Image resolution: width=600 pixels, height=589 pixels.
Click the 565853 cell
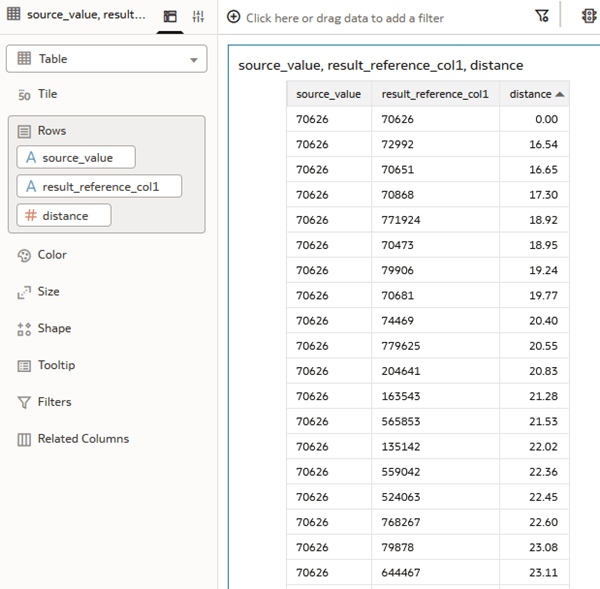pyautogui.click(x=435, y=421)
